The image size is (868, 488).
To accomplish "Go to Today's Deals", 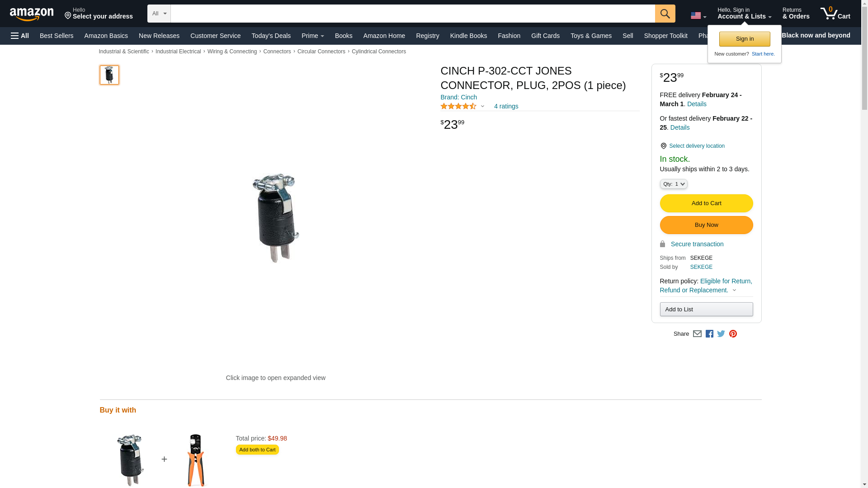I will click(x=271, y=36).
